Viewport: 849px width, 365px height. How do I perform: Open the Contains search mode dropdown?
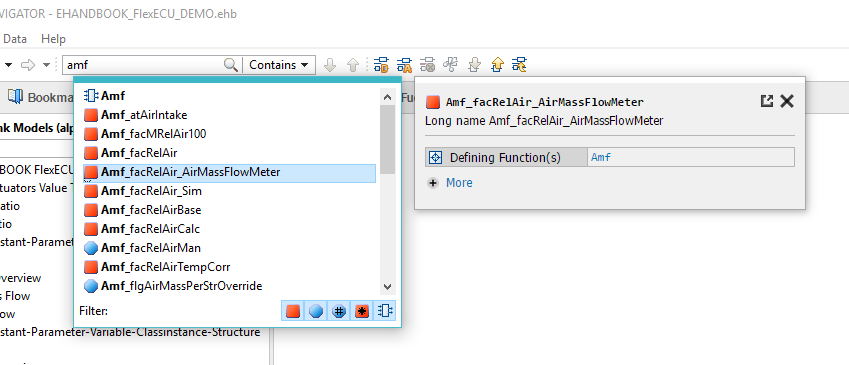pyautogui.click(x=279, y=65)
